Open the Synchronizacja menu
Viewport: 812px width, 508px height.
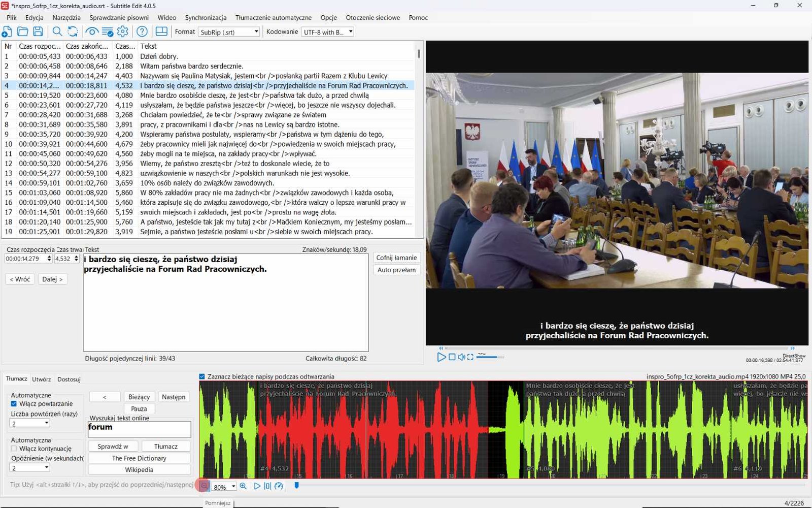206,17
